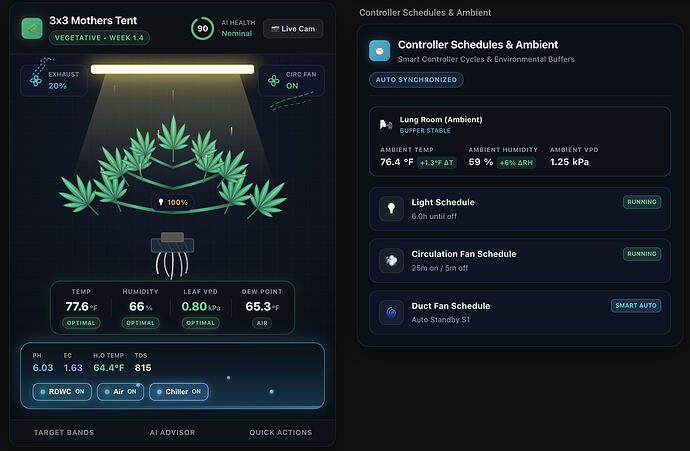This screenshot has width=690, height=451.
Task: Click the +1.3°F ΔT delta badge
Action: (437, 163)
